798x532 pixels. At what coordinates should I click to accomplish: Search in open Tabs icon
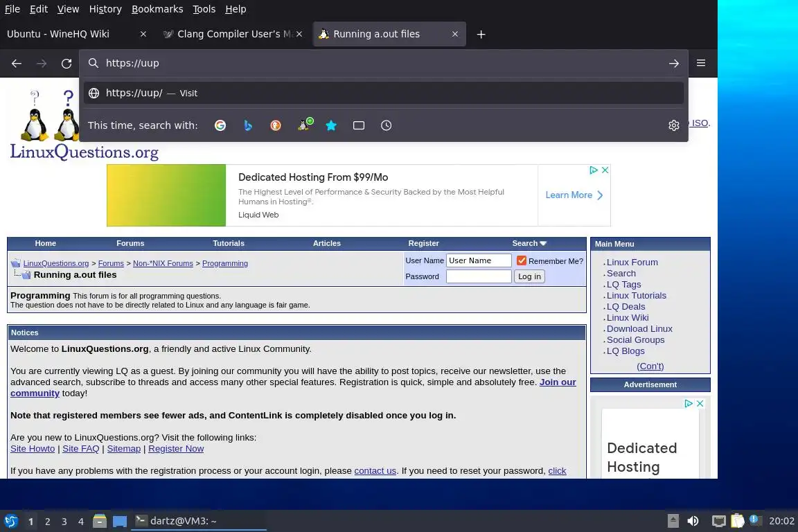pyautogui.click(x=359, y=125)
